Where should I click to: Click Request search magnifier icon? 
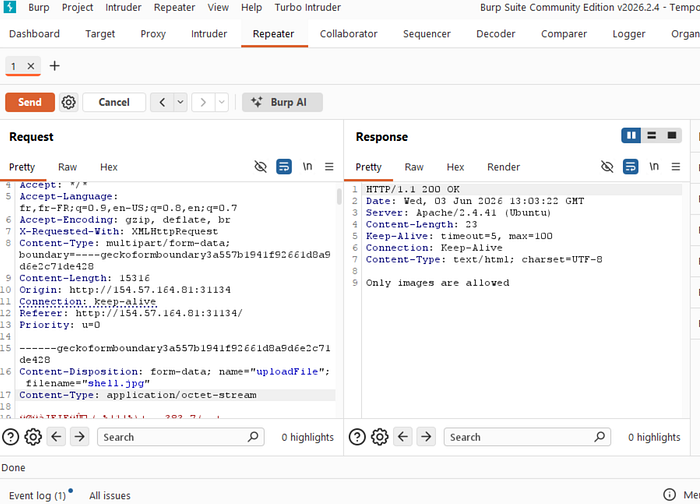tap(253, 436)
